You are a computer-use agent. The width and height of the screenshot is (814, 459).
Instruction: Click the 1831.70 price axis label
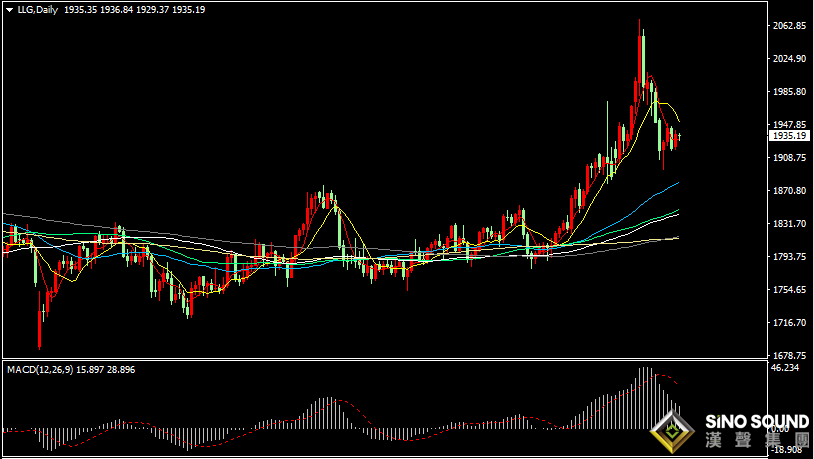point(790,223)
